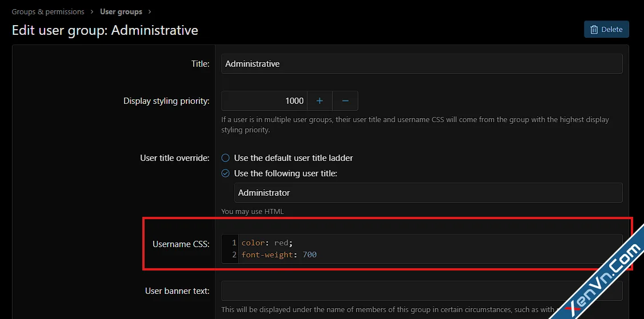Place cursor on the 'font-weight: 700' CSS line

[279, 255]
